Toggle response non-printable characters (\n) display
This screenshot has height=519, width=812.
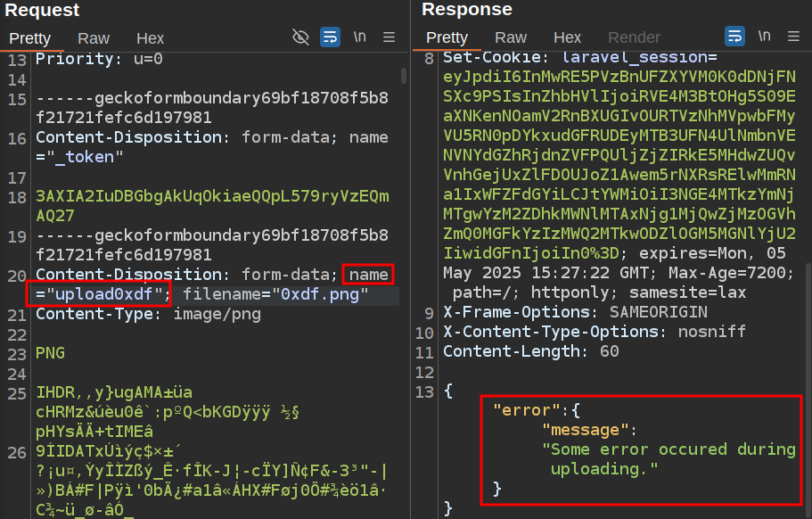click(764, 37)
